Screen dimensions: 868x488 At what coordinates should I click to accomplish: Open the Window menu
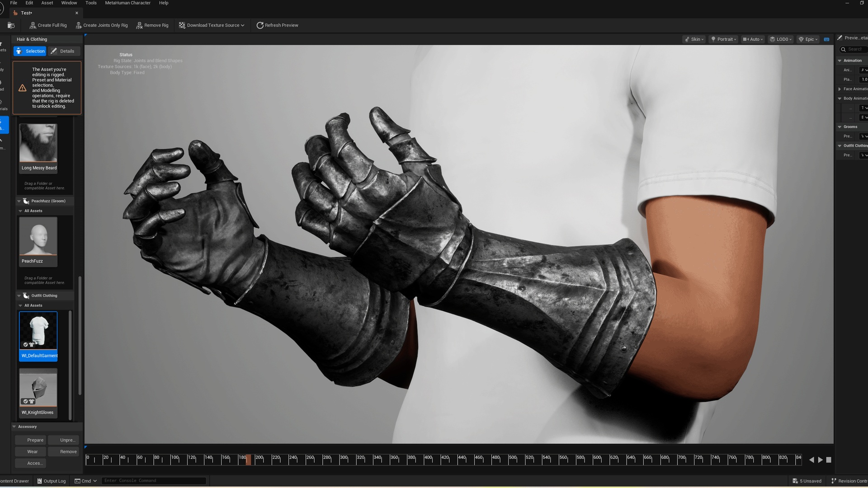[69, 3]
